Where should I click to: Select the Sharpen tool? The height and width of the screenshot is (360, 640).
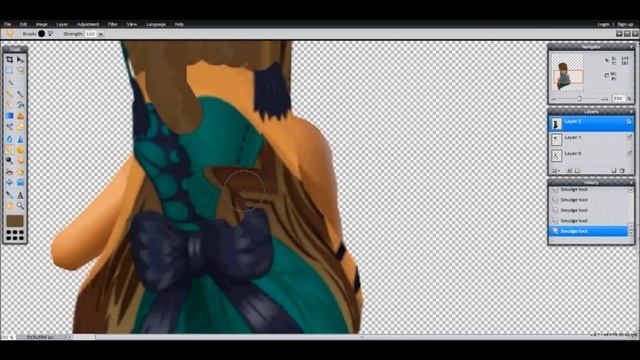[20, 138]
